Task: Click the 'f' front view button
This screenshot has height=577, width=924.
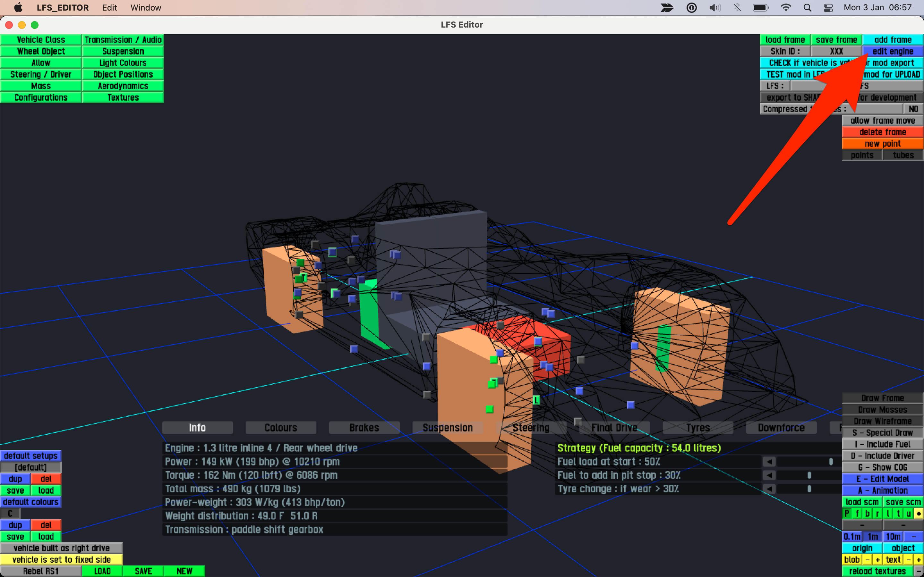Action: [857, 514]
